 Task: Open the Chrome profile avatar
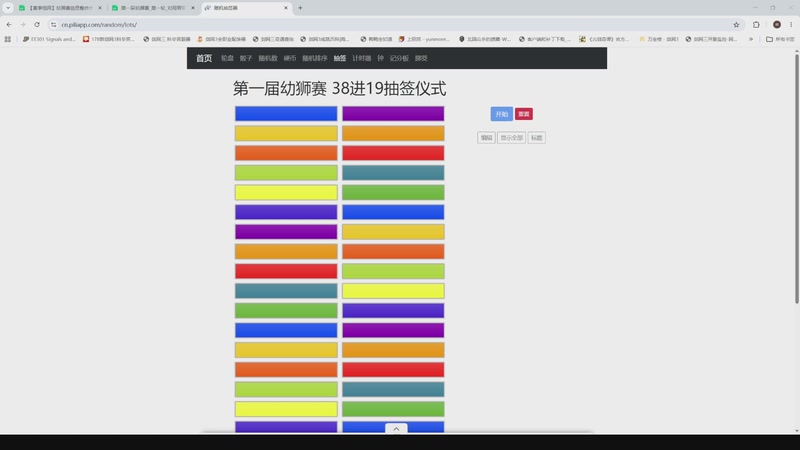click(x=777, y=24)
